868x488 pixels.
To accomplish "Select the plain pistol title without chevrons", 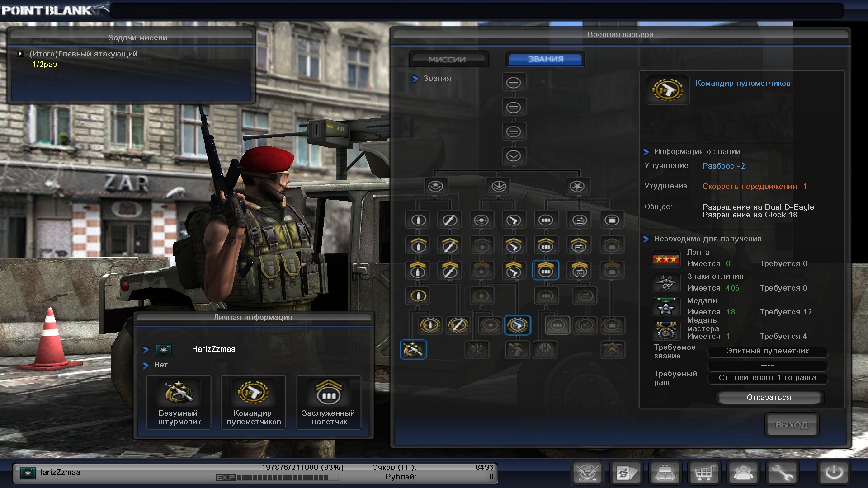I will [x=514, y=220].
